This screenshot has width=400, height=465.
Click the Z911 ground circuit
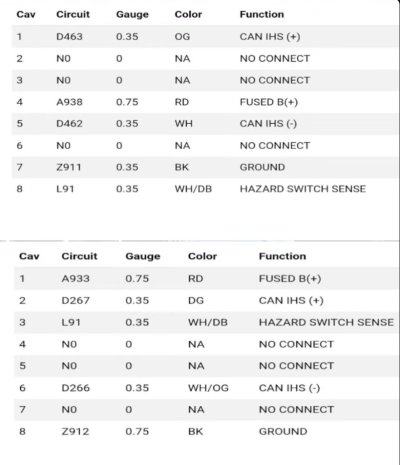tap(68, 167)
